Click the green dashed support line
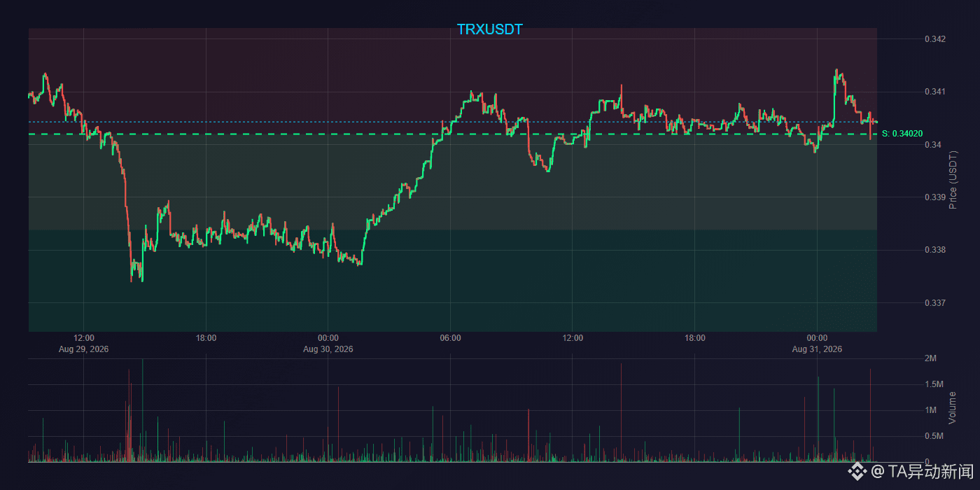The height and width of the screenshot is (490, 980). point(452,134)
